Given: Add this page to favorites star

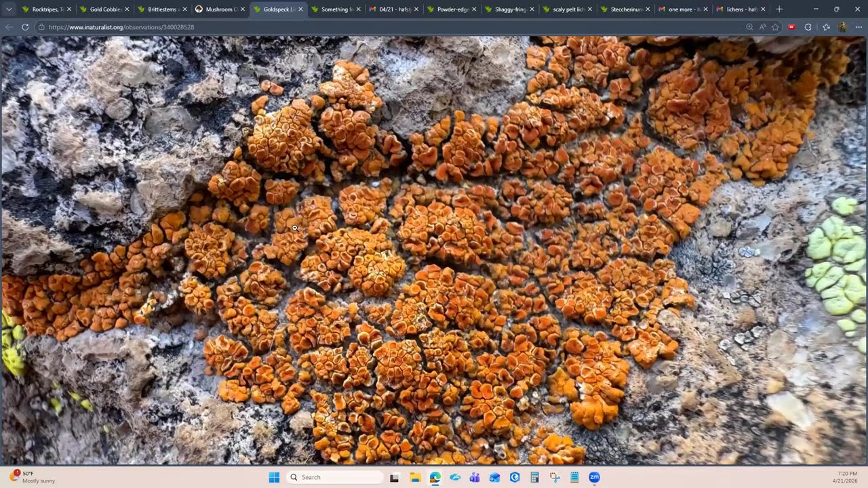Looking at the screenshot, I should coord(775,27).
